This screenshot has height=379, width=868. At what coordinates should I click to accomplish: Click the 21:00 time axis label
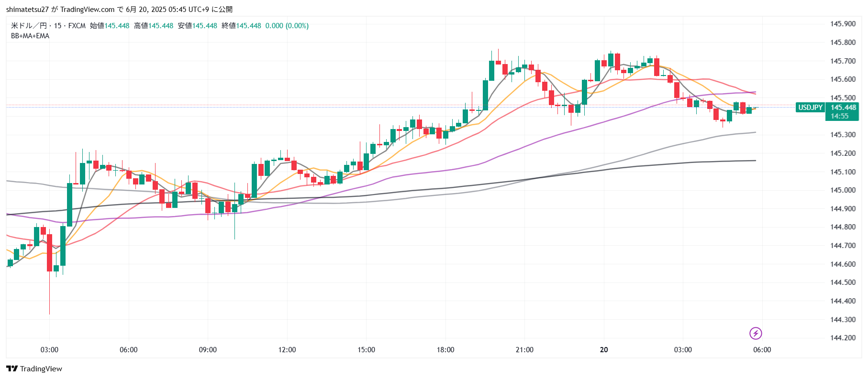[x=524, y=350]
